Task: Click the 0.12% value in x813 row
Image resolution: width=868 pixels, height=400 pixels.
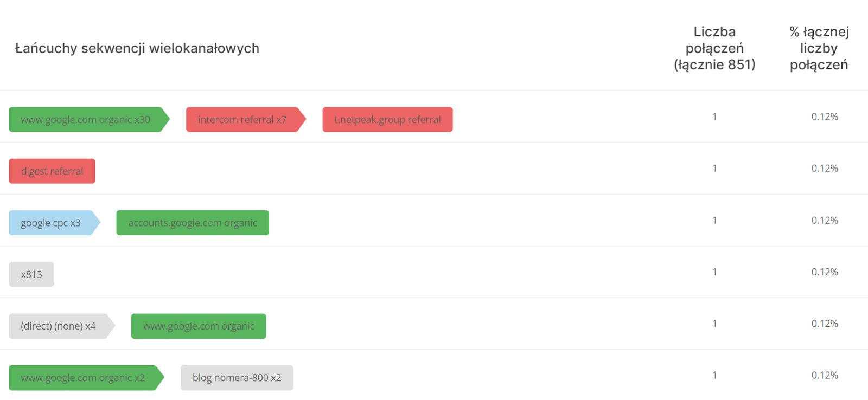Action: pyautogui.click(x=825, y=272)
